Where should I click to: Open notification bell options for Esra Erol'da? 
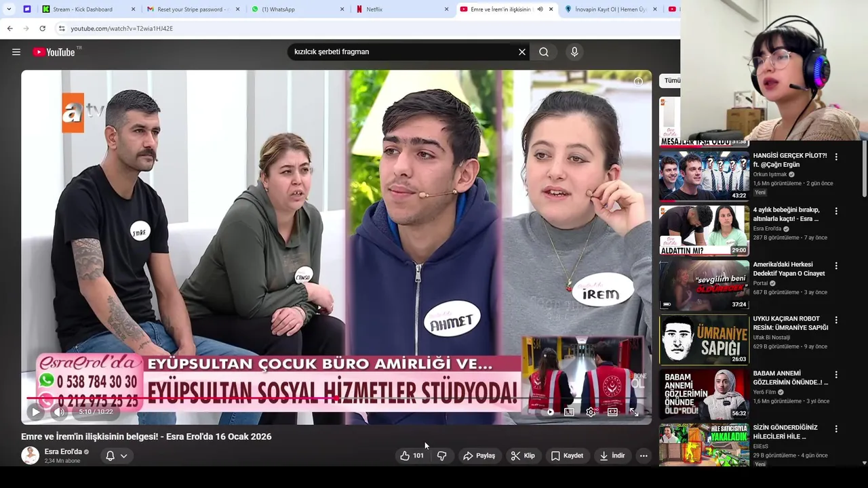click(116, 455)
